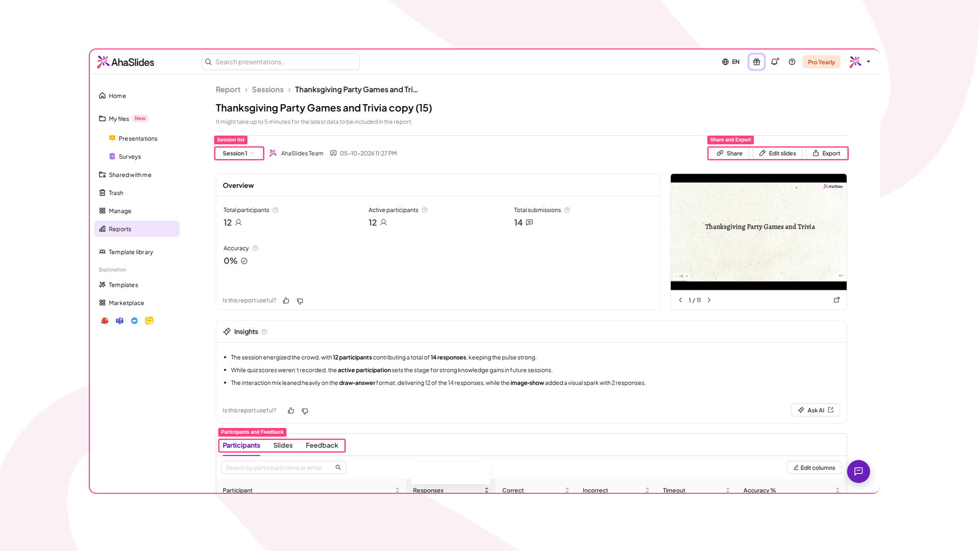Open the chat support bubble
The height and width of the screenshot is (551, 980).
(859, 471)
